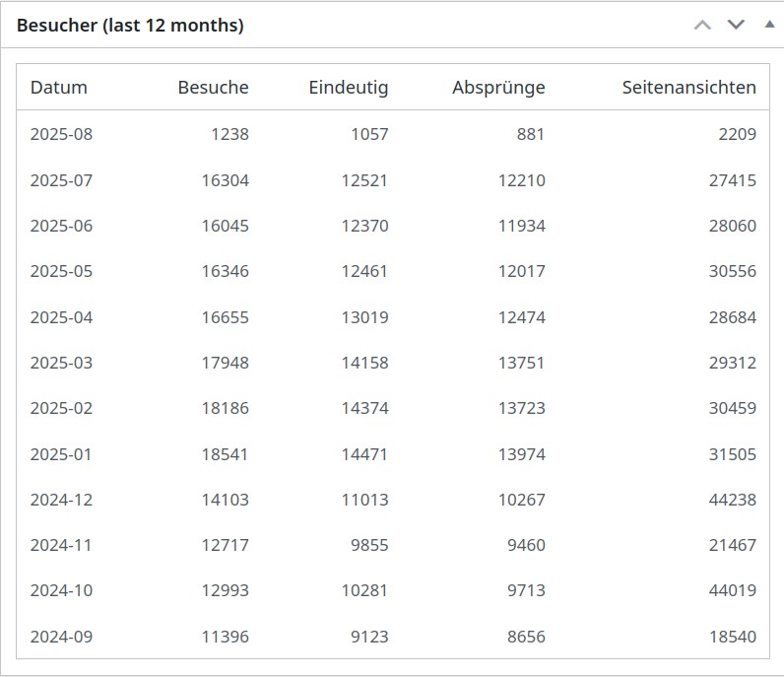
Task: Click the Seitenansichten column header
Action: (689, 88)
